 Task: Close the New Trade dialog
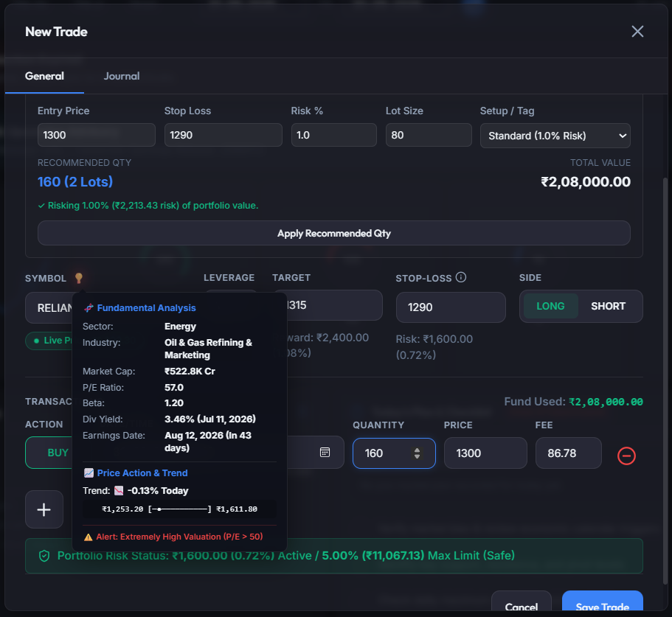pos(637,31)
